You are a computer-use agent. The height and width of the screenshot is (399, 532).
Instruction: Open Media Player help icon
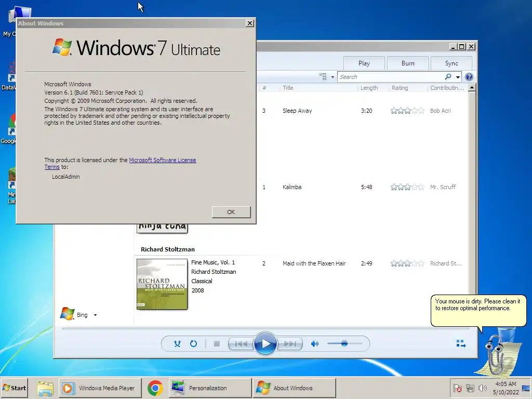click(469, 77)
